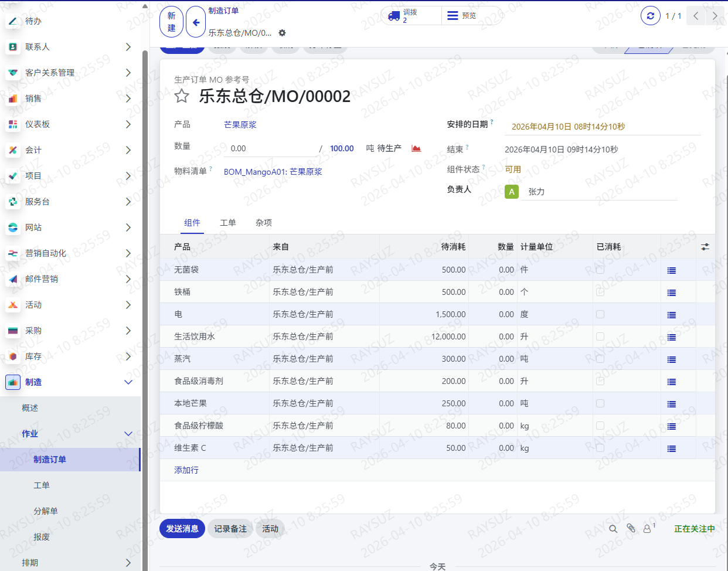Expand the 联系人 menu chevron

[x=128, y=47]
